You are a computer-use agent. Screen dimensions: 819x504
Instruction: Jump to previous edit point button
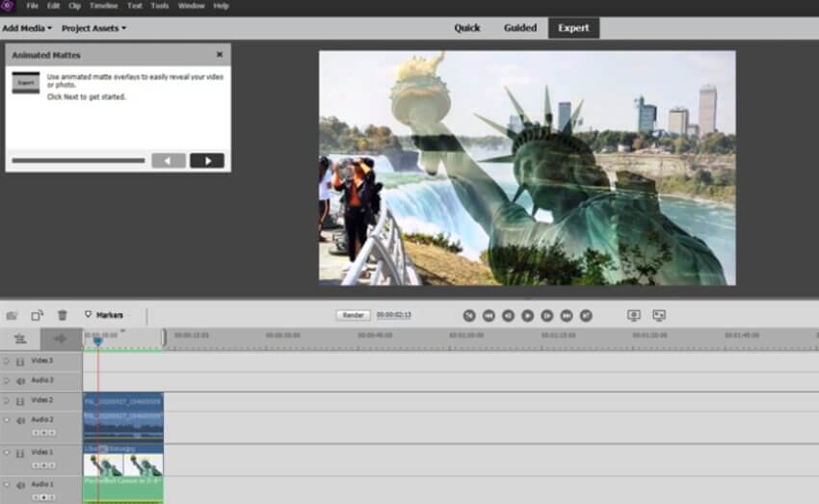[x=469, y=315]
